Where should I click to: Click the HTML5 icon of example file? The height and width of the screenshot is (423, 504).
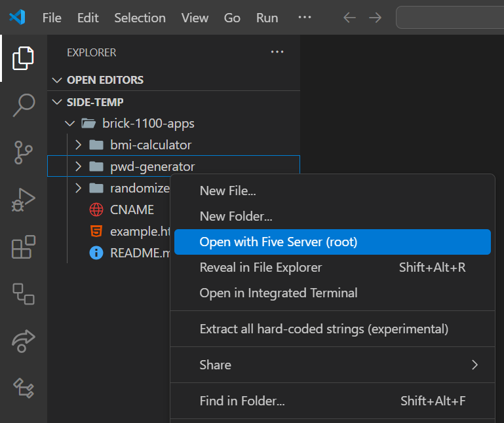tap(96, 231)
